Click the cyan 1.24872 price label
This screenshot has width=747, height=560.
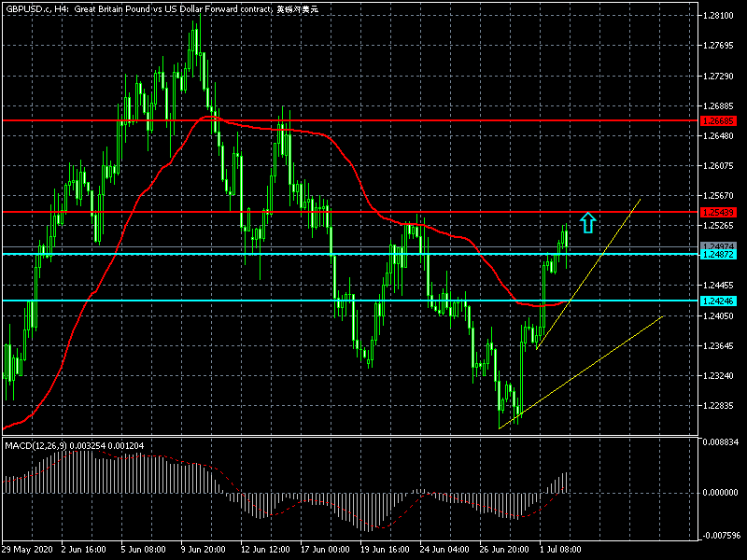(718, 255)
